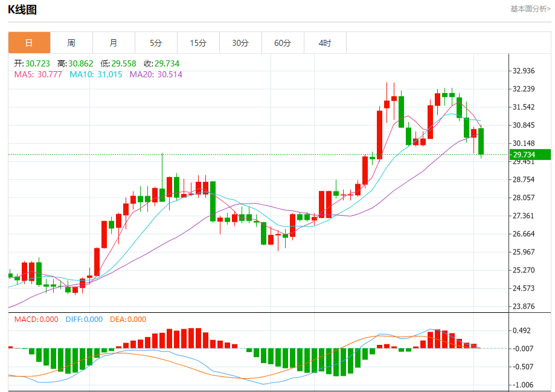Screen dimensions: 555x392
Task: Click the 30.148 price axis label
Action: 524,143
